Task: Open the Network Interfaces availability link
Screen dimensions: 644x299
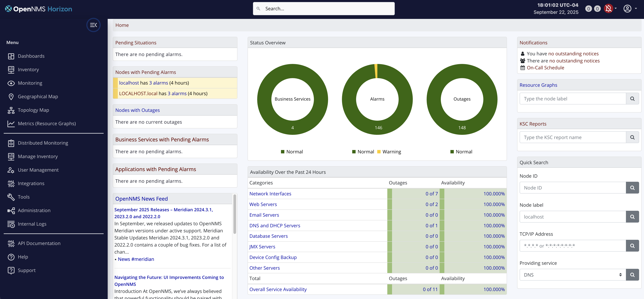Action: tap(270, 194)
